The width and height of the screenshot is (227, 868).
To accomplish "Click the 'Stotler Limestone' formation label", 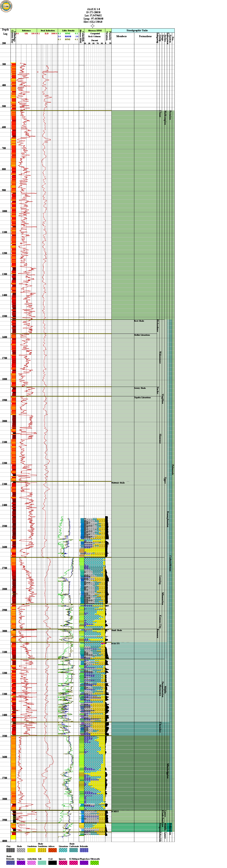I will pos(142,335).
